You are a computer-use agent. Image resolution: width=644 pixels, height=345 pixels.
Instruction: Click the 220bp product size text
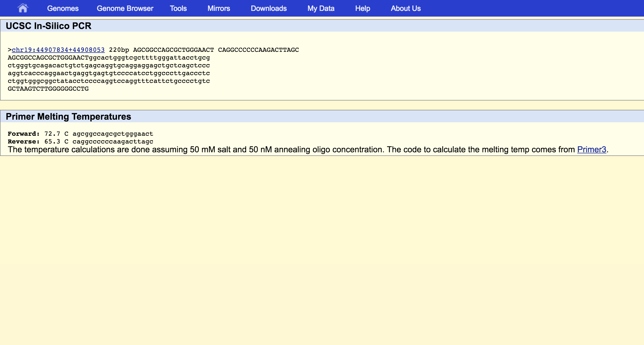119,50
